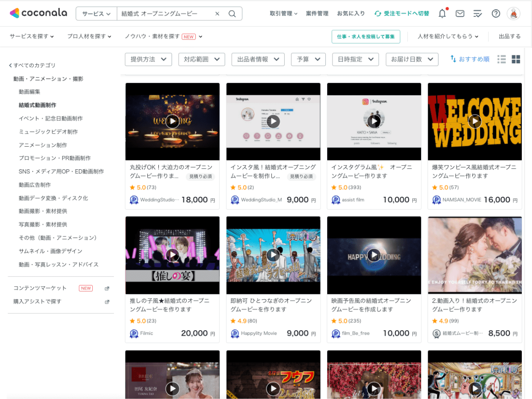Open the help question mark icon
The width and height of the screenshot is (532, 399).
pyautogui.click(x=496, y=13)
